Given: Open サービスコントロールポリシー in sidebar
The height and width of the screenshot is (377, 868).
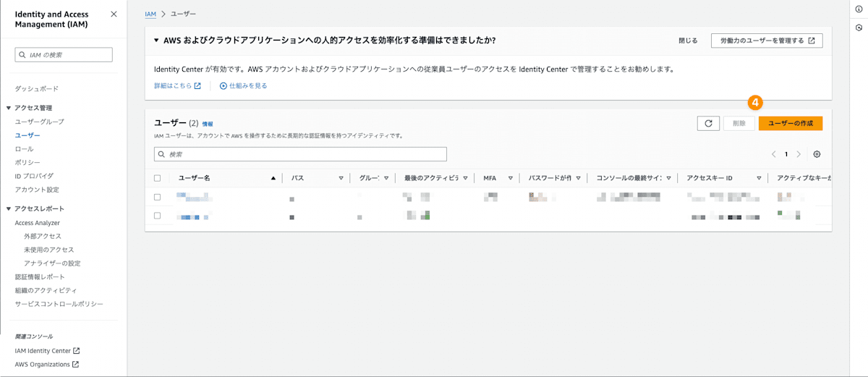Looking at the screenshot, I should pos(59,304).
